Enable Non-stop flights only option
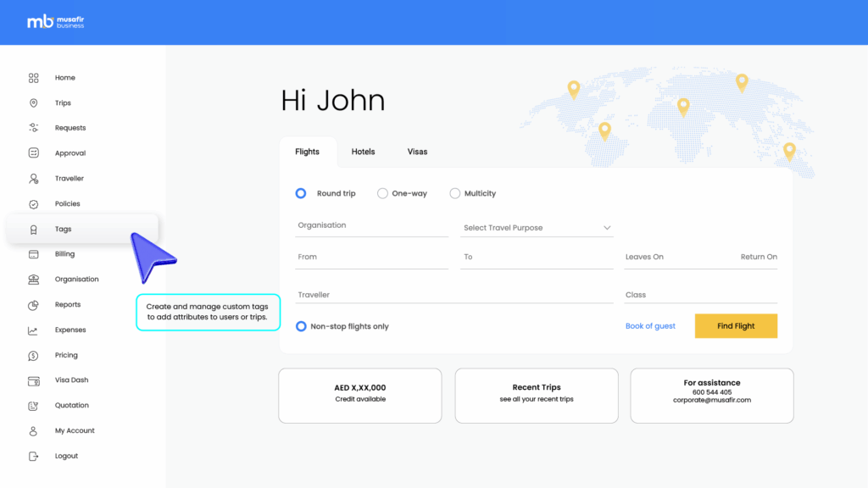Viewport: 868px width, 488px height. coord(301,326)
